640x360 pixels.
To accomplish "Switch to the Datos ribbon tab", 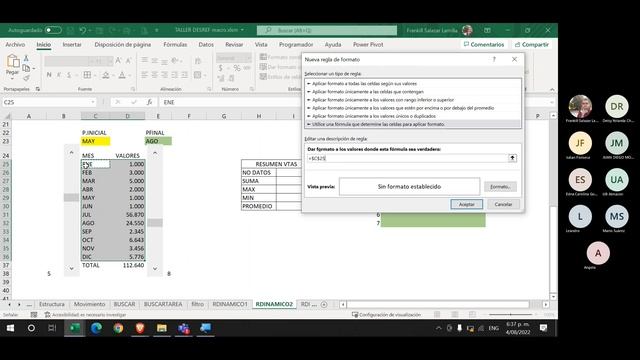I will (206, 44).
